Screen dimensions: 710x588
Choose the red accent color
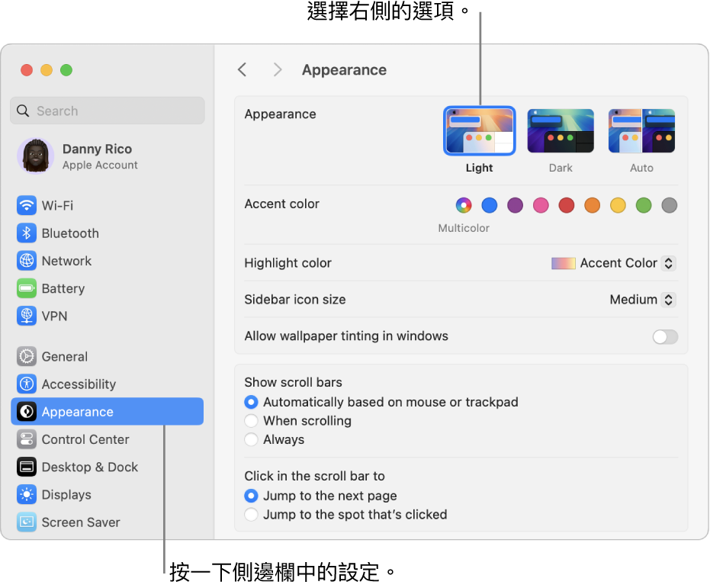pyautogui.click(x=567, y=205)
